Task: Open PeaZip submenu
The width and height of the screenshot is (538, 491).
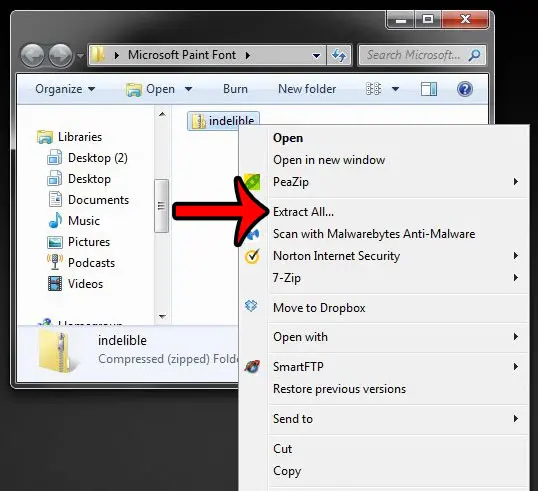Action: (x=398, y=182)
